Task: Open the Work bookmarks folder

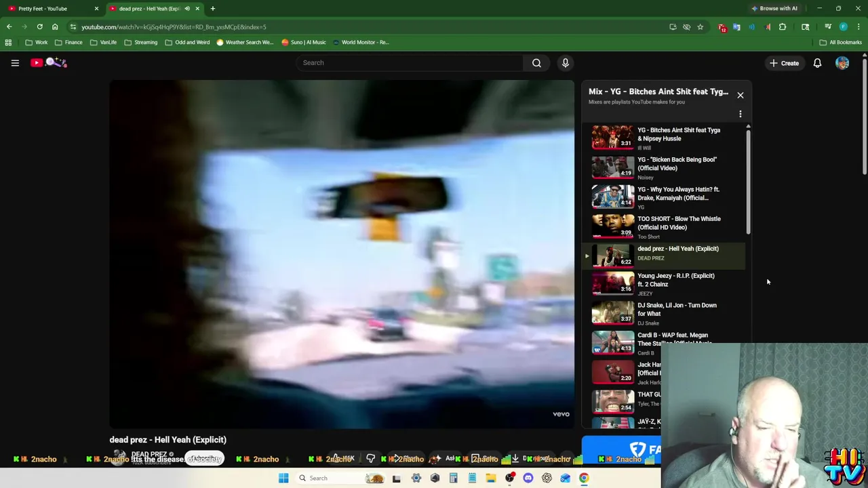Action: click(37, 43)
